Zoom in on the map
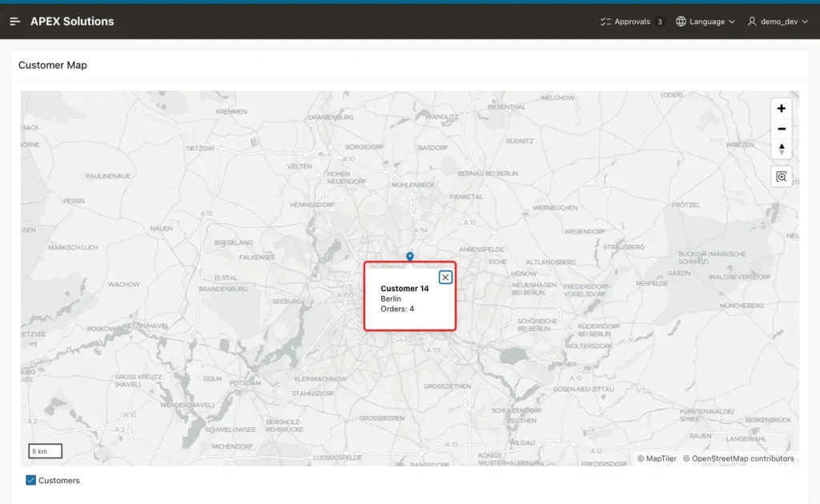The height and width of the screenshot is (504, 820). pos(782,109)
